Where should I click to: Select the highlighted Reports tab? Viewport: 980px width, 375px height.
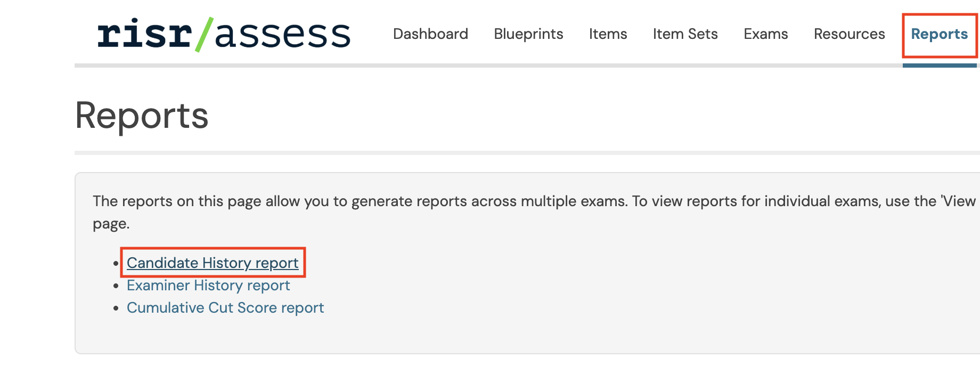click(x=939, y=34)
